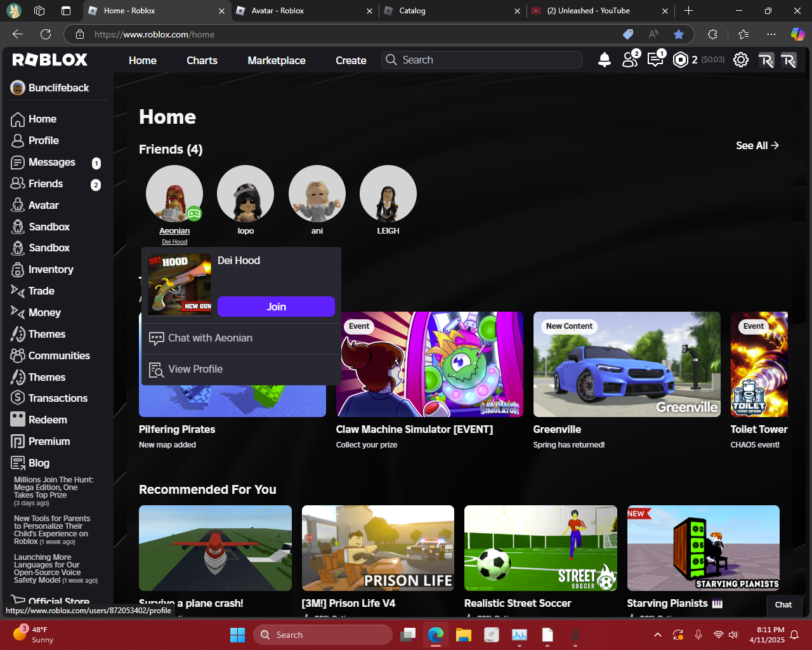Open browser extensions menu
Image resolution: width=812 pixels, height=650 pixels.
pos(712,34)
